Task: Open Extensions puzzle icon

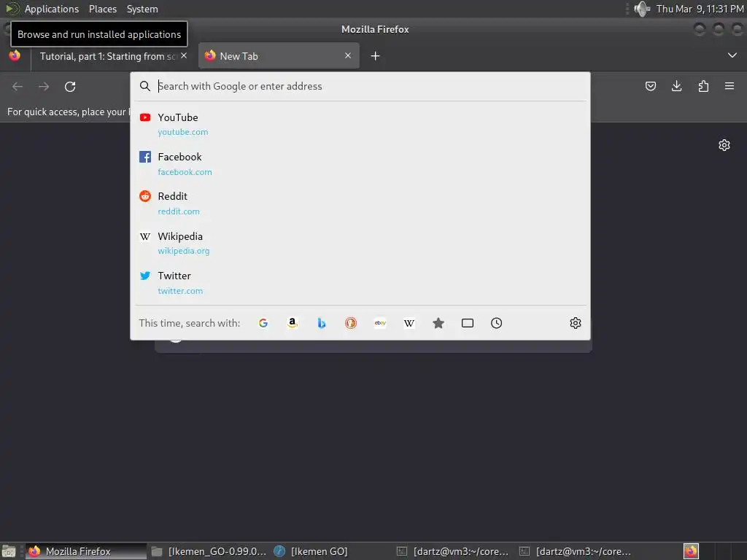Action: tap(703, 86)
